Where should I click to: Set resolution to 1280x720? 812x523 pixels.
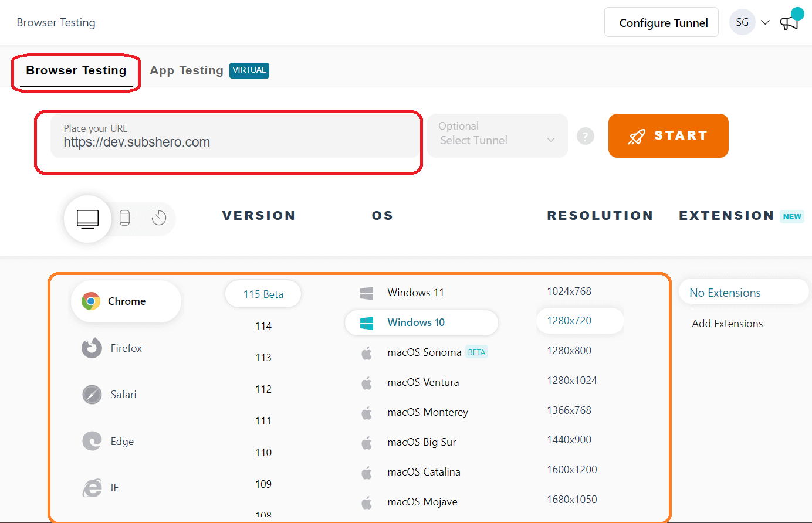coord(580,321)
